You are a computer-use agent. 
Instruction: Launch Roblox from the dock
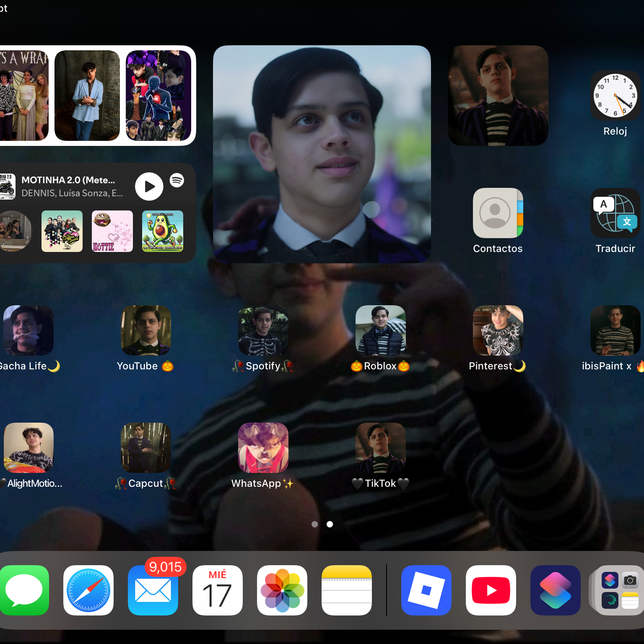426,590
